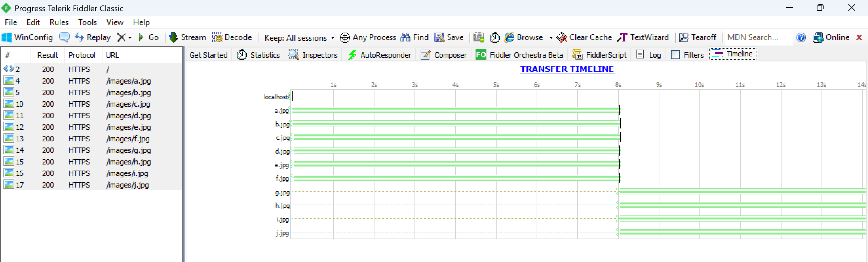Close the toolbar with red X

(859, 37)
